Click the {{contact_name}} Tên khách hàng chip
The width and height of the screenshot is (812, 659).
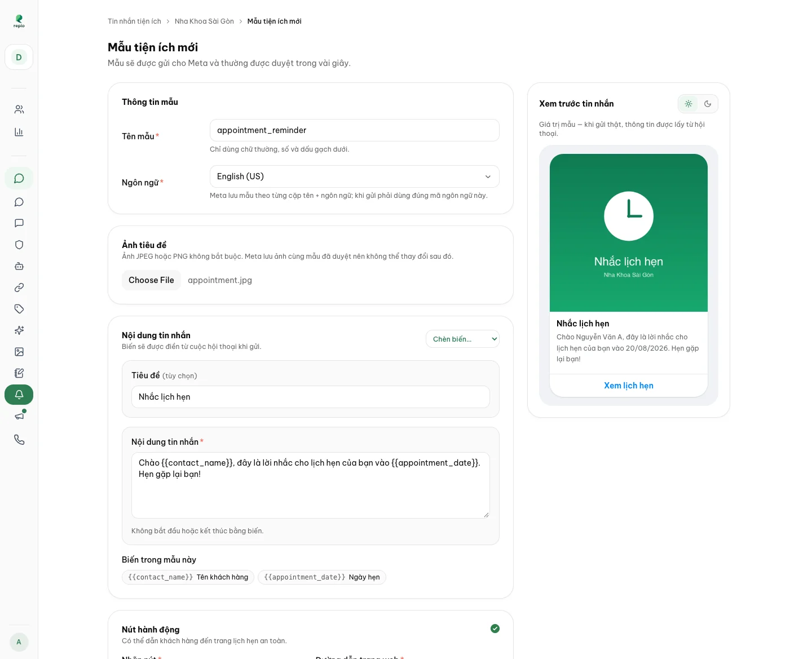point(188,577)
